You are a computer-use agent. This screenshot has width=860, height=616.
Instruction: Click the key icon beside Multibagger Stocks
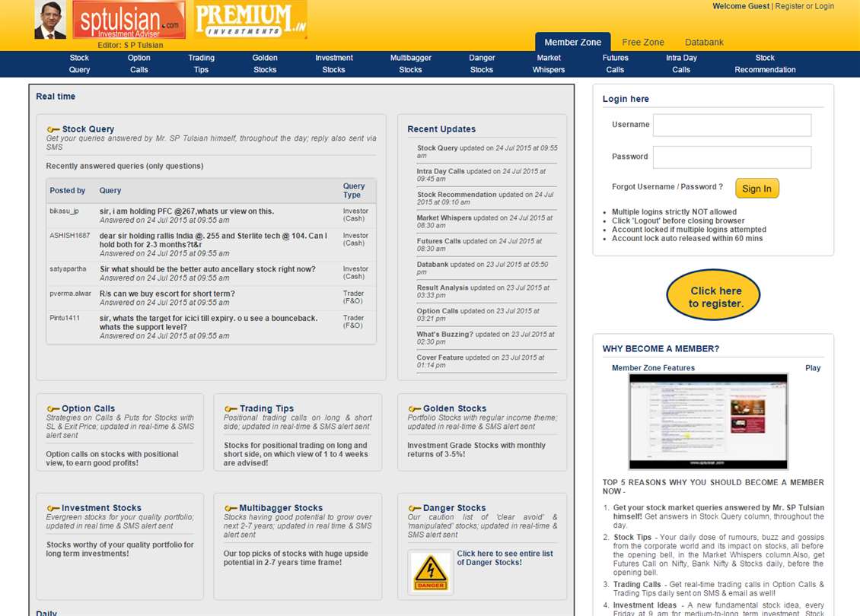tap(231, 509)
